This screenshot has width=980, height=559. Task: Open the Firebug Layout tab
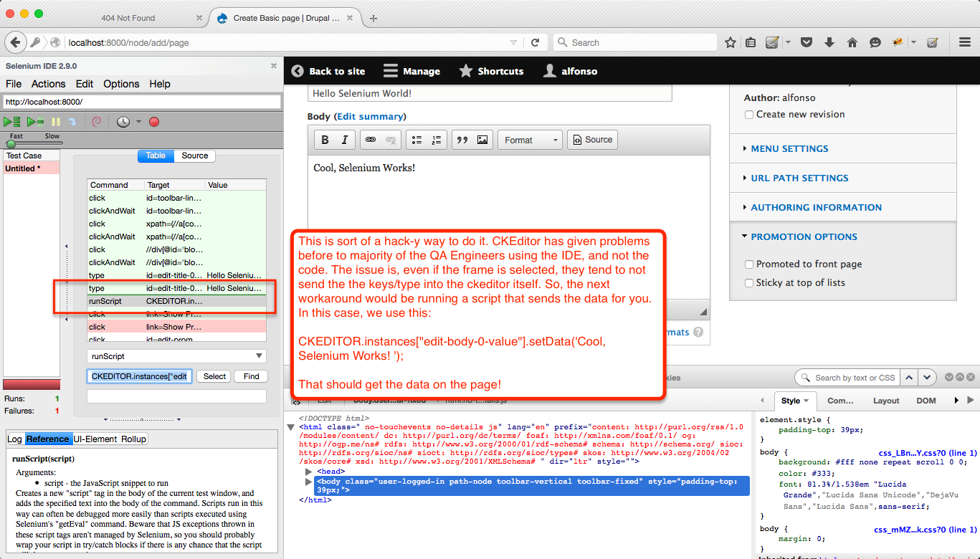tap(886, 401)
